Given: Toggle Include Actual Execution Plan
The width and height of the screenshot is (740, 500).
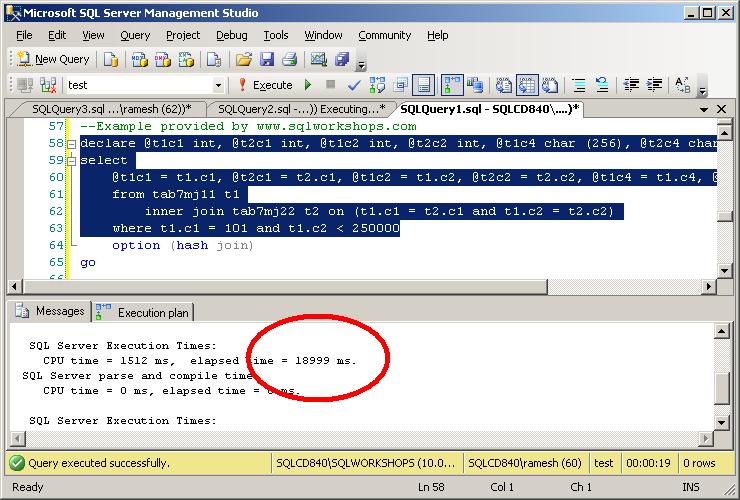Looking at the screenshot, I should pyautogui.click(x=452, y=85).
